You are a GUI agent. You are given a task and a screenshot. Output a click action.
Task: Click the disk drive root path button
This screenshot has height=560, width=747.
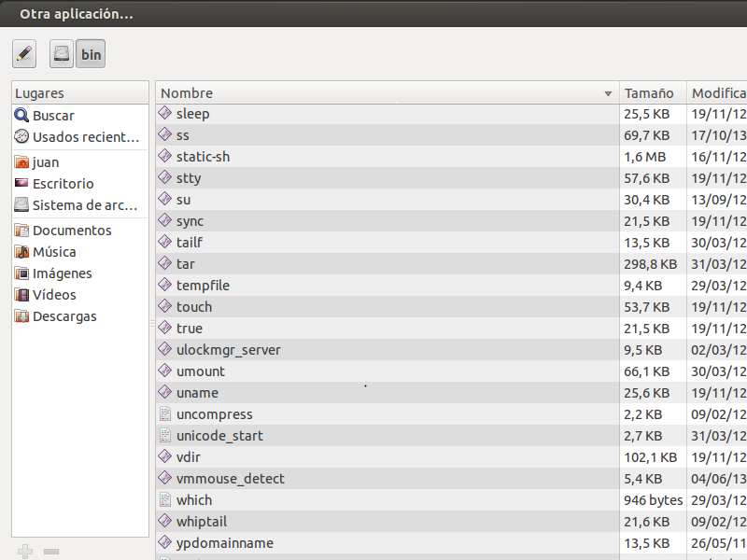(62, 54)
